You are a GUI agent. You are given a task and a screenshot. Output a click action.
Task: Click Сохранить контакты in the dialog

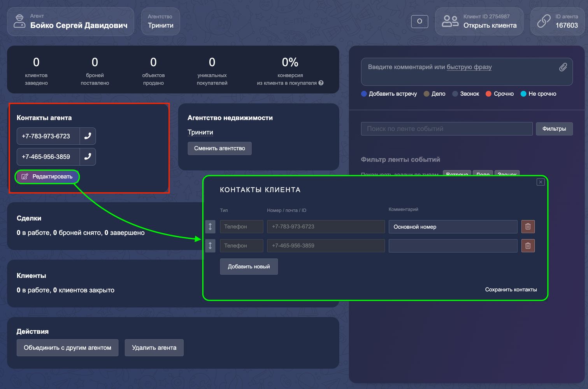click(511, 289)
